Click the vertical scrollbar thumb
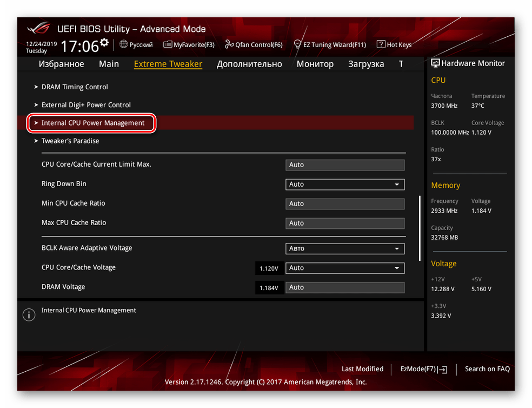 pyautogui.click(x=420, y=228)
